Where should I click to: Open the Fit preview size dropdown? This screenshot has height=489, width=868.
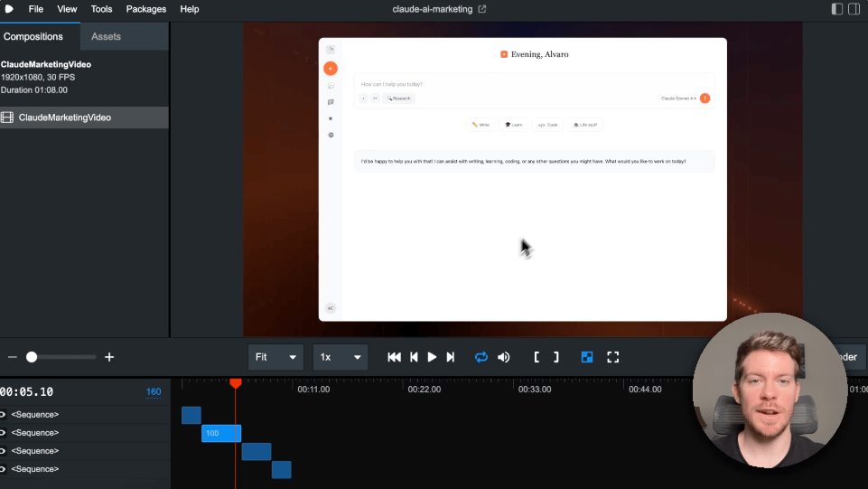point(275,357)
